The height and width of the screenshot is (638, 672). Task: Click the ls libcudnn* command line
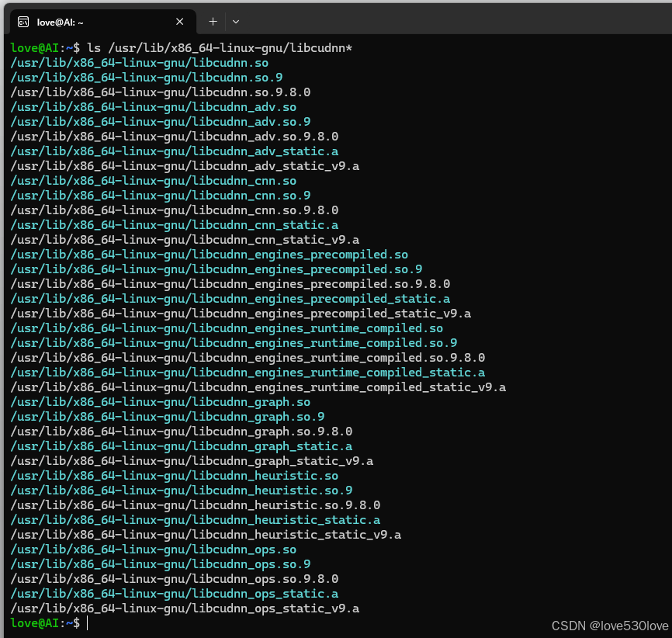(x=182, y=48)
